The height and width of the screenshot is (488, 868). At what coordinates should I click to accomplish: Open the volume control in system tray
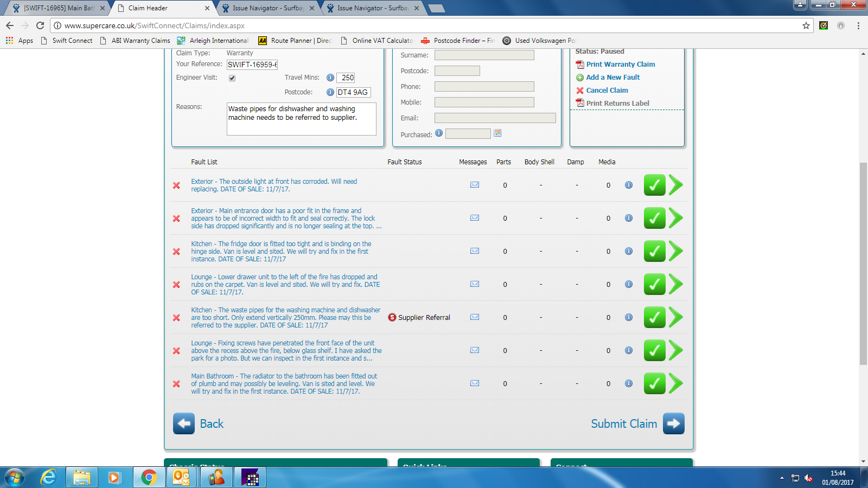pyautogui.click(x=808, y=478)
